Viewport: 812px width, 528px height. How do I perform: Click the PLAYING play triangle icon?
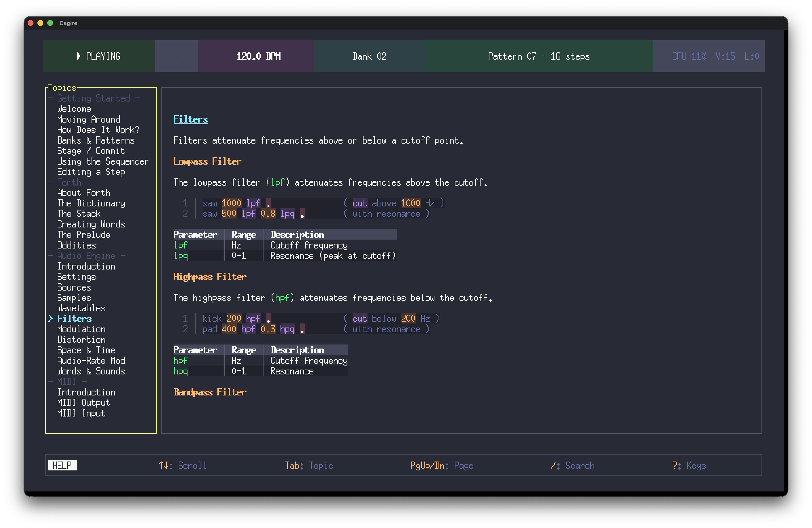pos(79,56)
